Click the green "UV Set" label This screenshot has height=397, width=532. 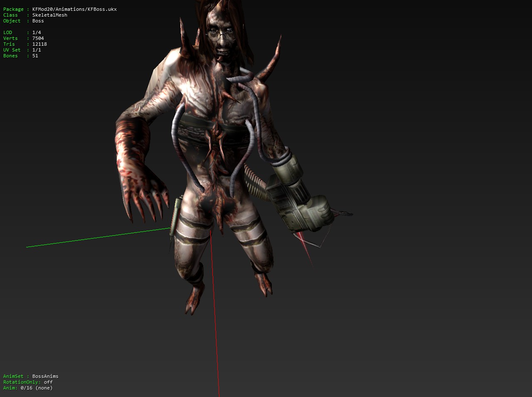point(12,50)
